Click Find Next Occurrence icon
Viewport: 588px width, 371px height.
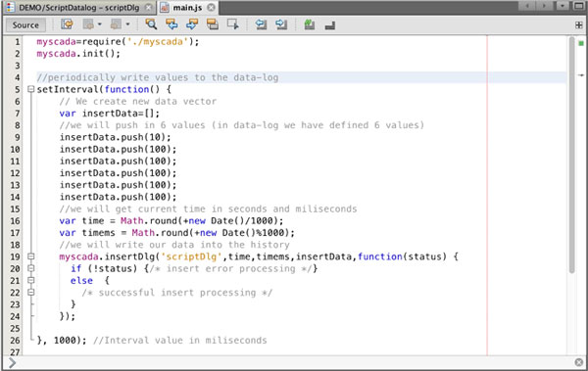(x=192, y=24)
